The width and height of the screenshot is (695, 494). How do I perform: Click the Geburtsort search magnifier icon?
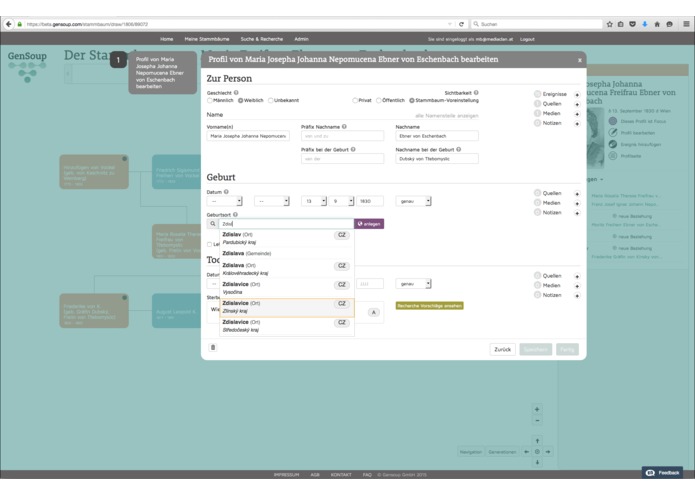tap(213, 224)
